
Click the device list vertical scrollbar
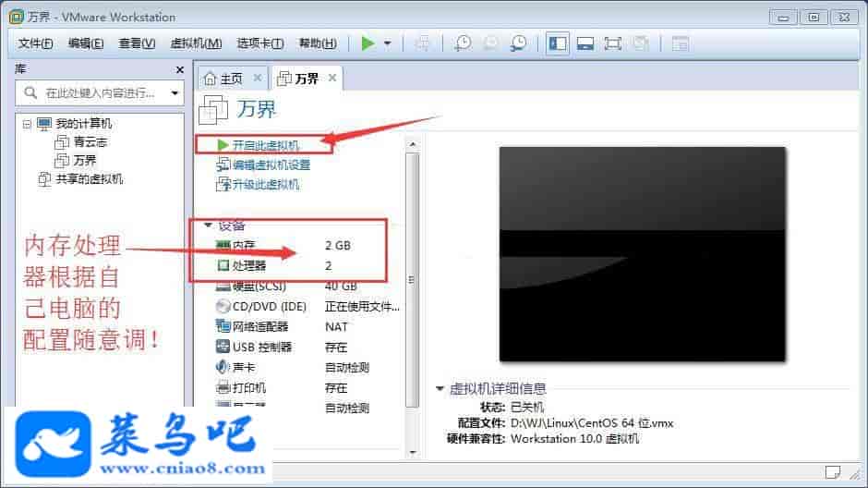point(412,277)
